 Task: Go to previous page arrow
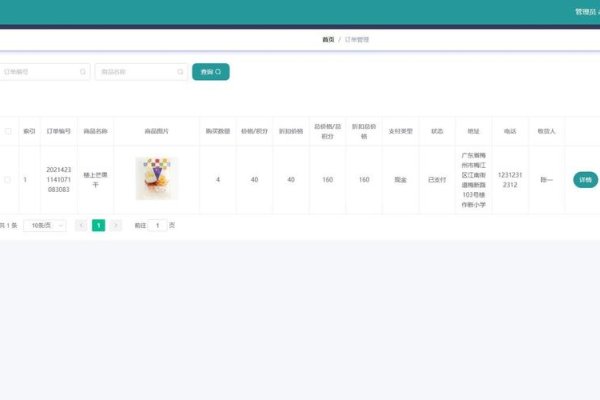coord(81,225)
